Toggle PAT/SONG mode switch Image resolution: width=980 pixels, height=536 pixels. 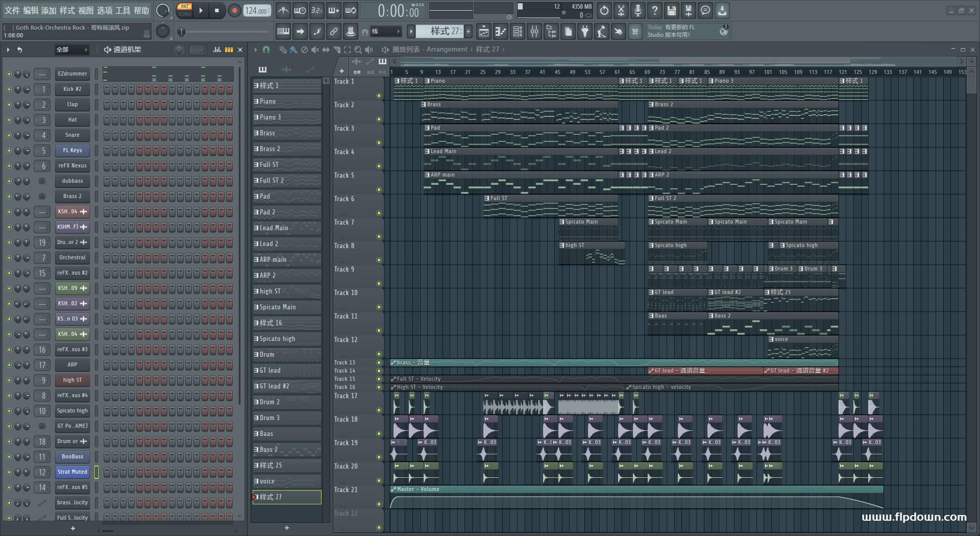click(184, 10)
